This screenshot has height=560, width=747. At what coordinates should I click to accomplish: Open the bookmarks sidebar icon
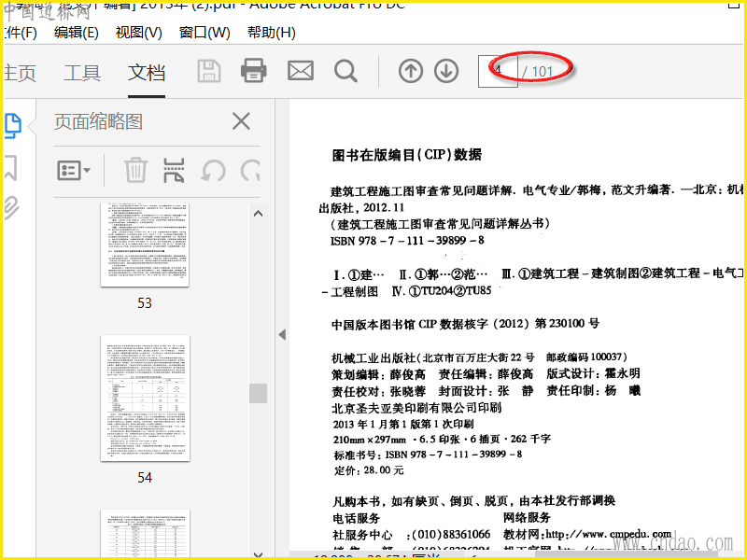pyautogui.click(x=11, y=167)
